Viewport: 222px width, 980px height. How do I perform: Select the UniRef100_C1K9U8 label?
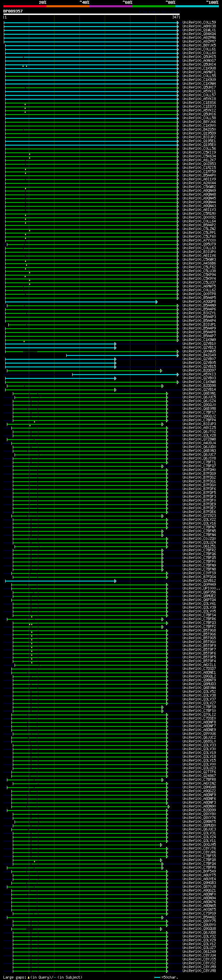tap(199, 68)
